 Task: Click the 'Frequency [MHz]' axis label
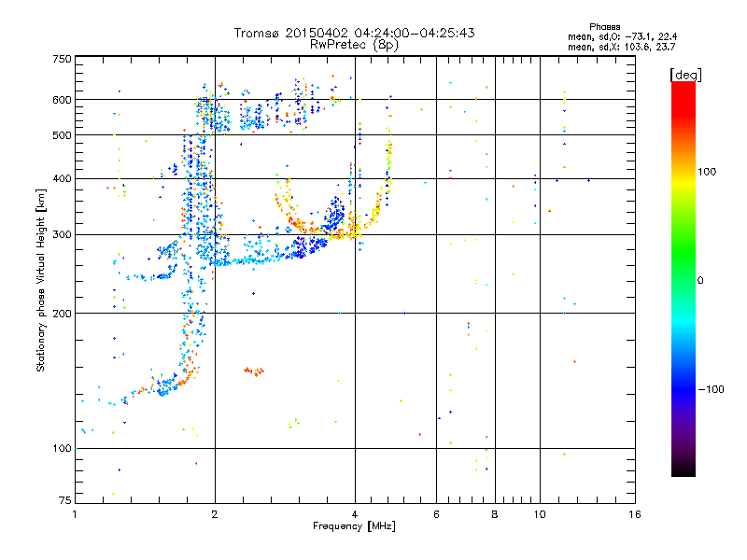(354, 526)
